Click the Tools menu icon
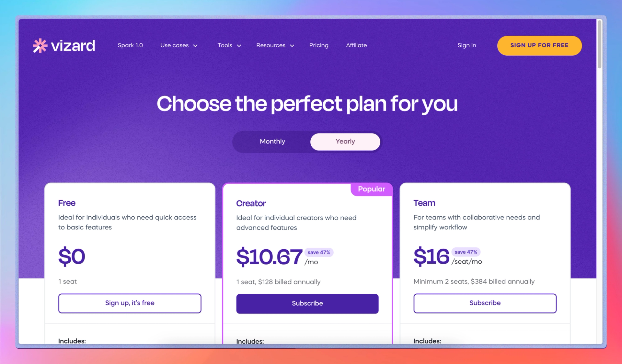This screenshot has width=622, height=364. click(x=239, y=45)
